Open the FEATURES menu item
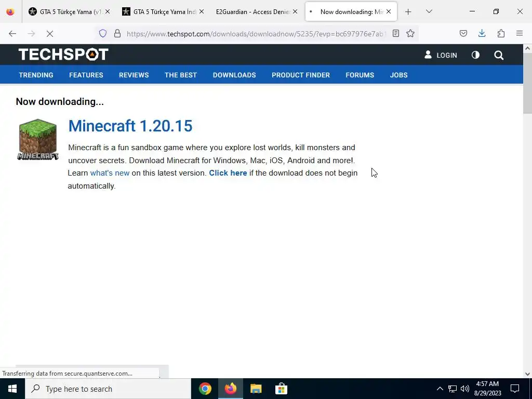The width and height of the screenshot is (532, 399). click(86, 75)
